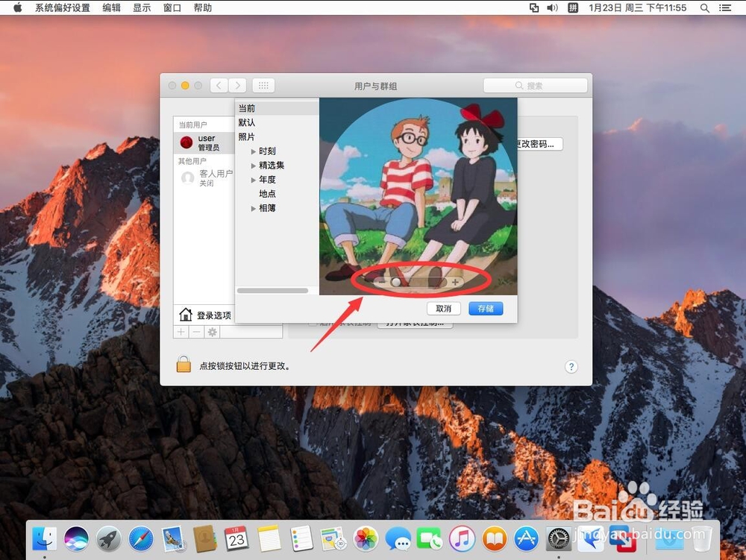Open Mail stamp icon in dock
This screenshot has width=746, height=560.
(173, 538)
